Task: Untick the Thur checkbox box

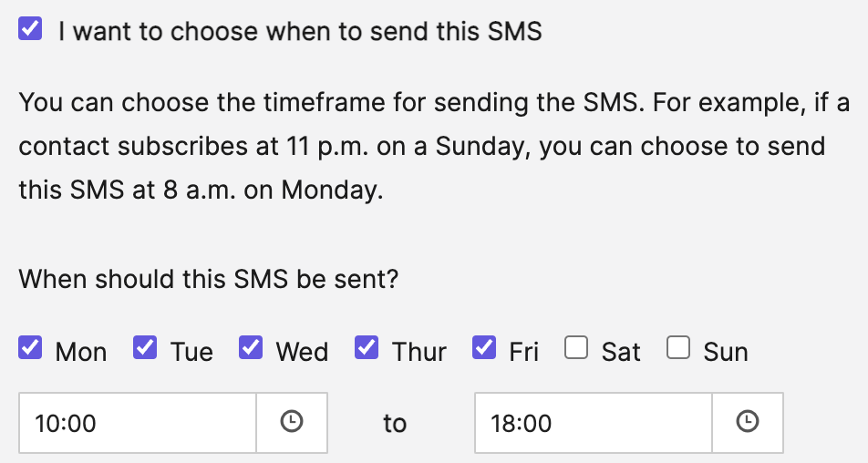Action: point(367,348)
